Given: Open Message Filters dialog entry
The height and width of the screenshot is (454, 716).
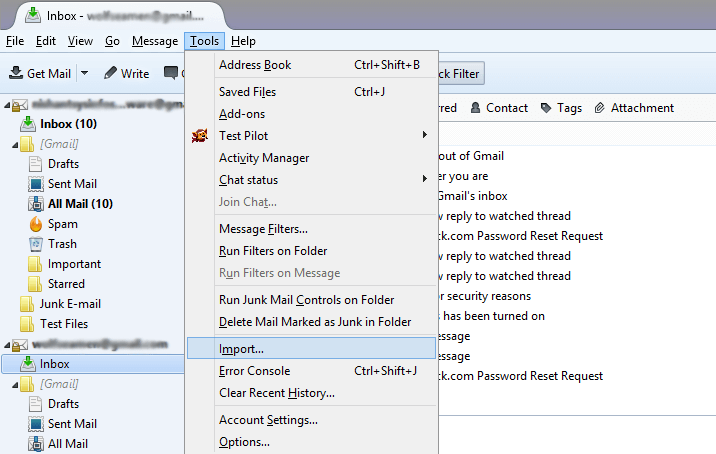Looking at the screenshot, I should pyautogui.click(x=311, y=229).
